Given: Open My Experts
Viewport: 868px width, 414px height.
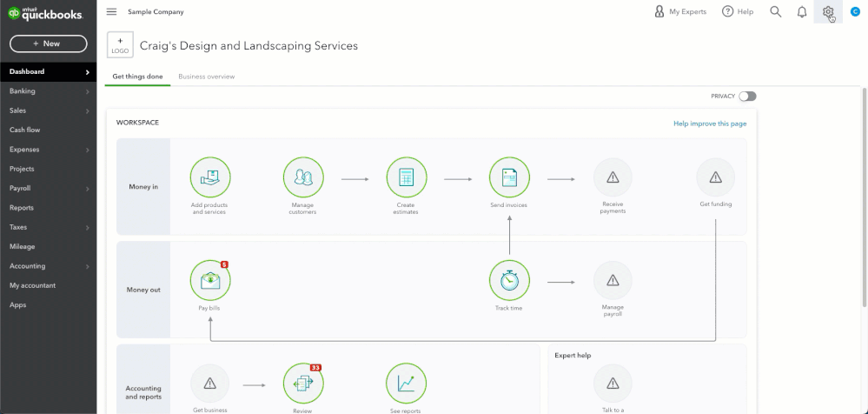Looking at the screenshot, I should point(679,11).
